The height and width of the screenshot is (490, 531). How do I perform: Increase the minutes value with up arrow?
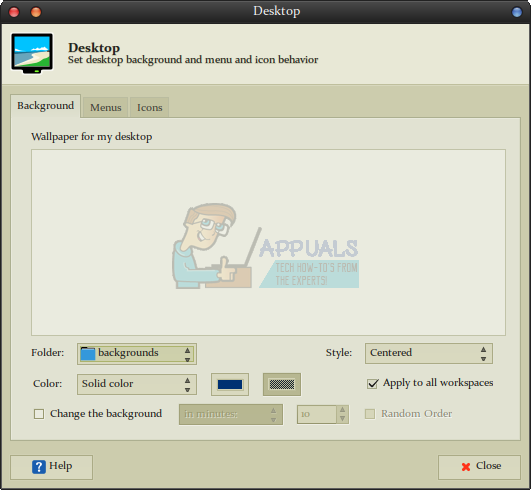342,410
